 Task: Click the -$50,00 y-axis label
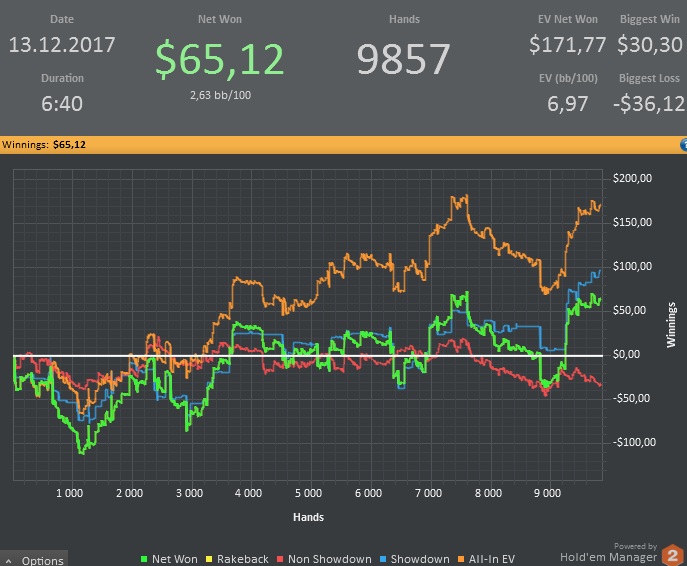pyautogui.click(x=631, y=398)
